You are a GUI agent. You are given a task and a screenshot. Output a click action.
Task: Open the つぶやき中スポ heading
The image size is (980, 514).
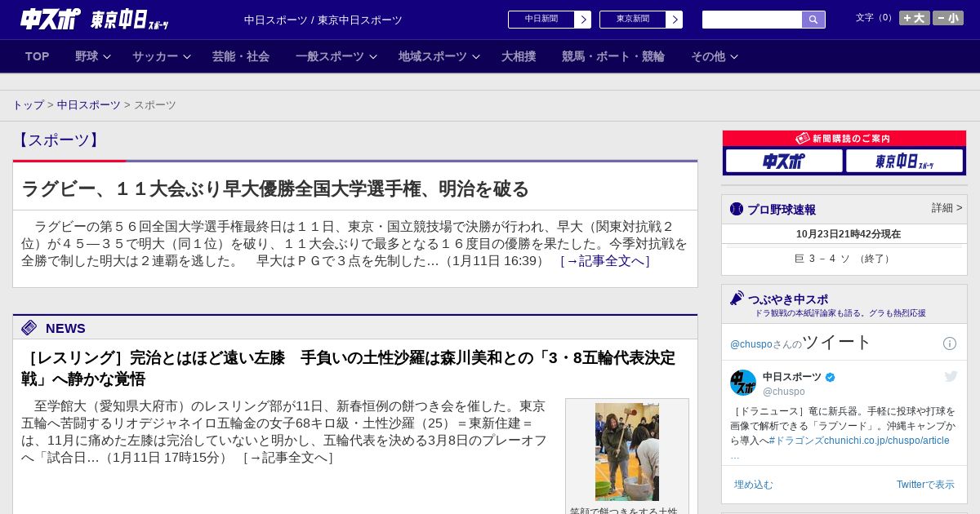pyautogui.click(x=788, y=299)
